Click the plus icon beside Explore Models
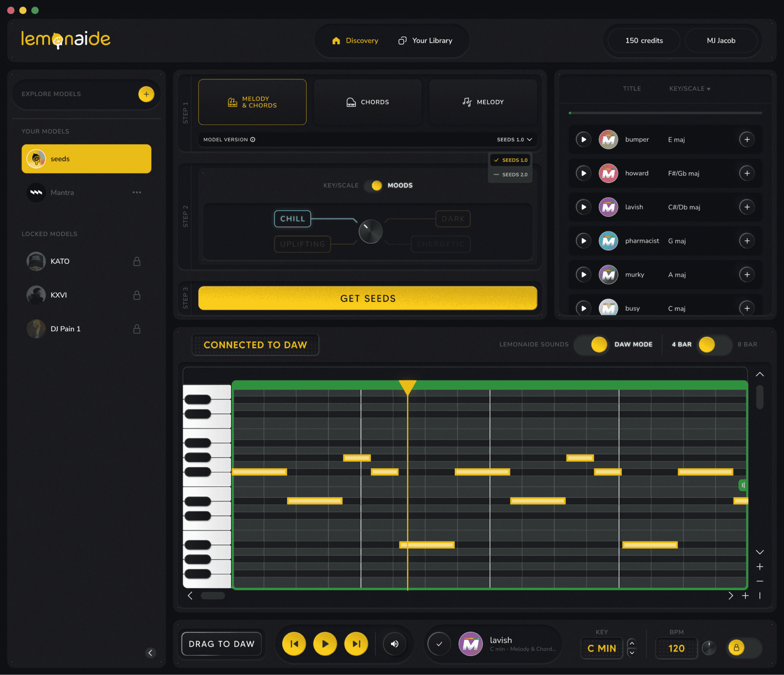 (146, 94)
